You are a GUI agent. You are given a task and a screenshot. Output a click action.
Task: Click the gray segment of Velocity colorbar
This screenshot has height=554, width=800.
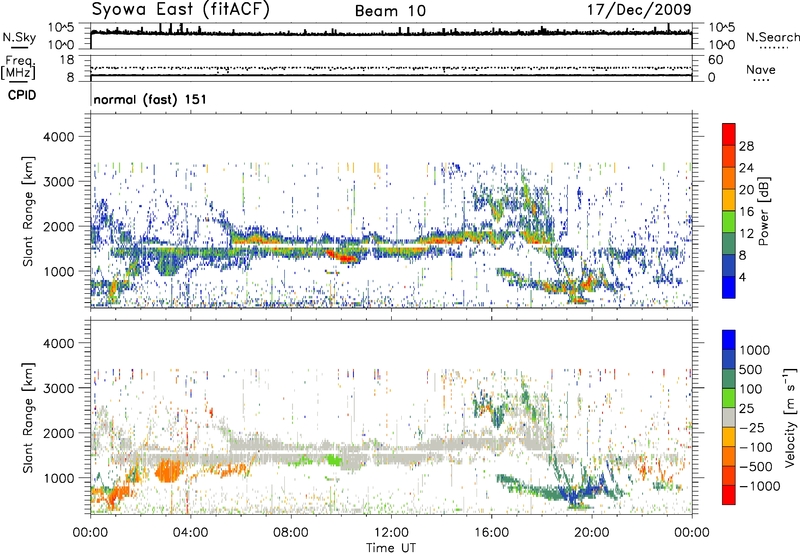(x=729, y=417)
